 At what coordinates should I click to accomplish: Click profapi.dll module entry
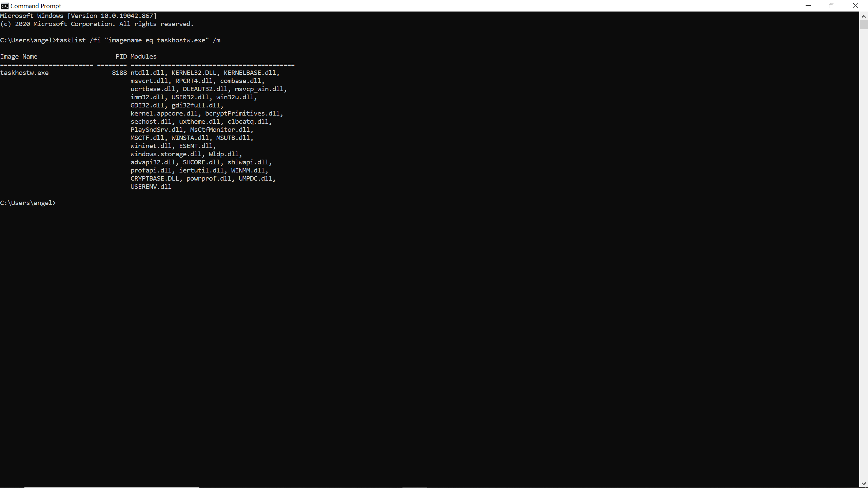151,170
